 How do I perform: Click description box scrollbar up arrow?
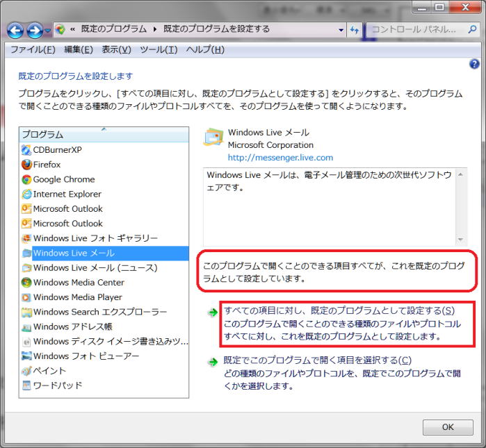(460, 174)
